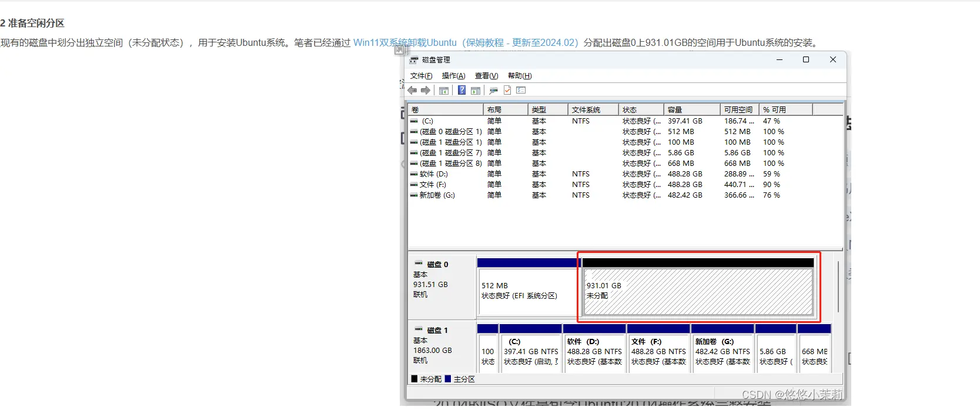Open the 查看(V) menu

tap(486, 76)
